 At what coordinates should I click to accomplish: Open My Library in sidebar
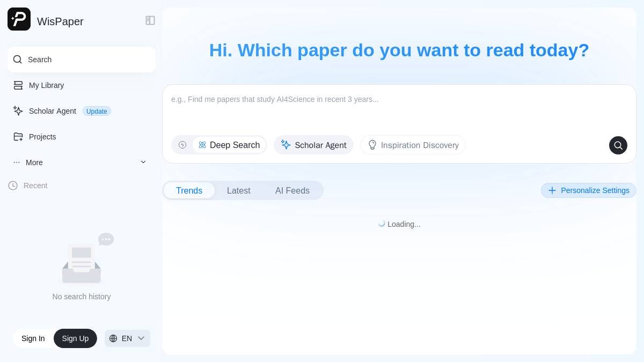pos(82,85)
